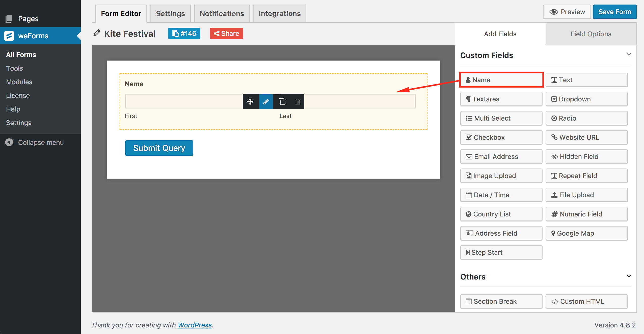Select the Email Address field type
Screen dimensions: 644x334
[x=500, y=156]
